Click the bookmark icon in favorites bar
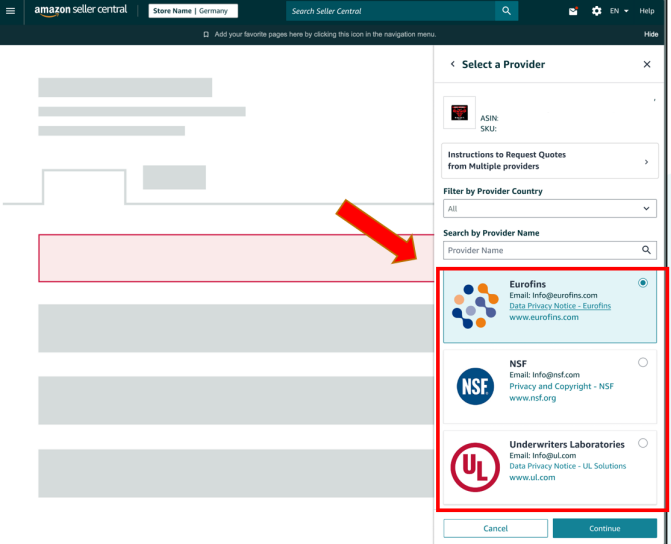This screenshot has width=671, height=544. pyautogui.click(x=206, y=34)
